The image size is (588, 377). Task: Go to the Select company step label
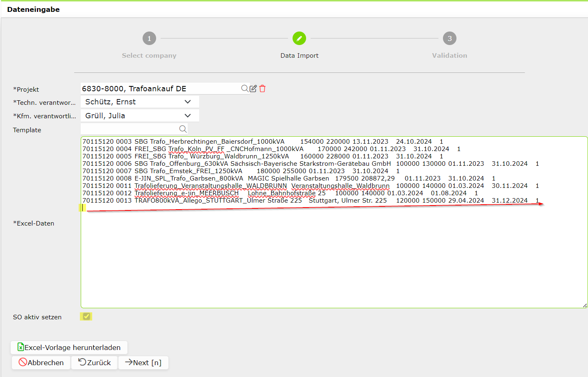tap(149, 56)
